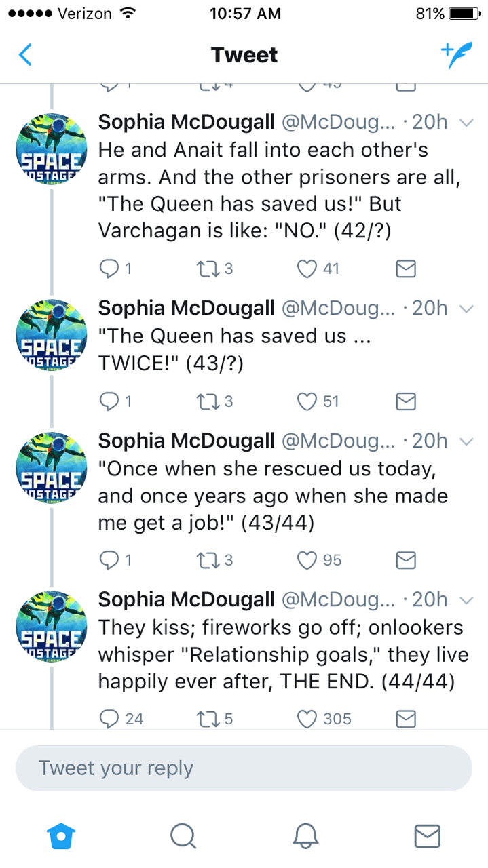Open chevron menu on (44/44) tweet
Screen dimensions: 488x868
click(466, 601)
